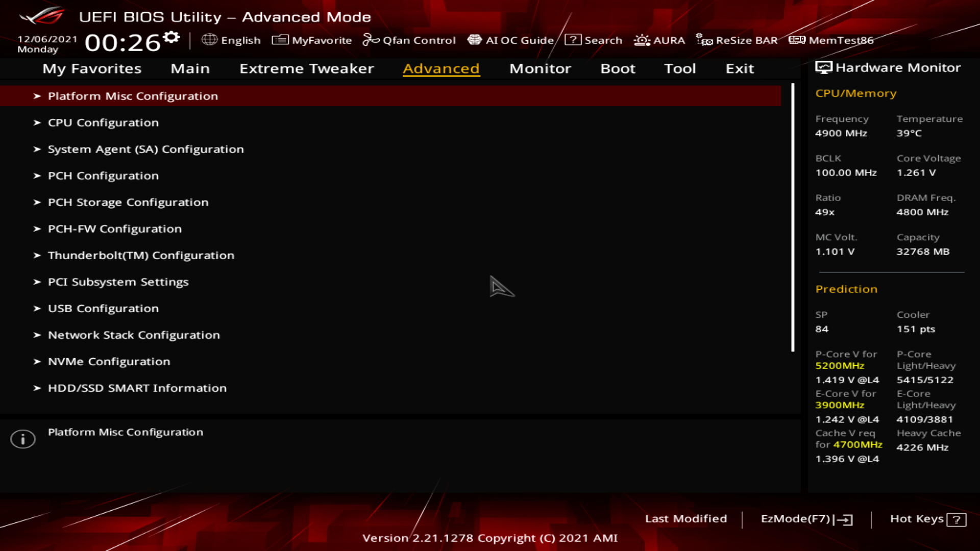Switch to Extreme Tweaker tab
This screenshot has height=551, width=980.
[306, 68]
